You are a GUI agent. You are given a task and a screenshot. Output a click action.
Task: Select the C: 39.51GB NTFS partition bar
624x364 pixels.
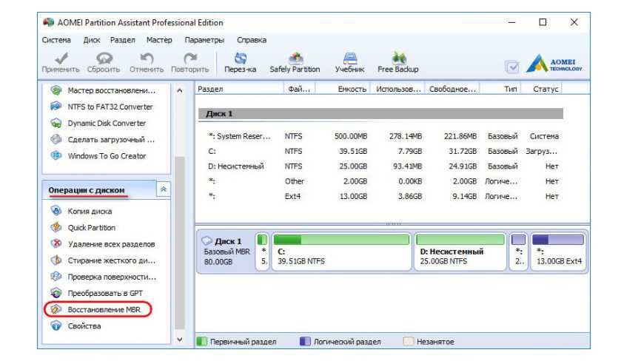click(342, 252)
